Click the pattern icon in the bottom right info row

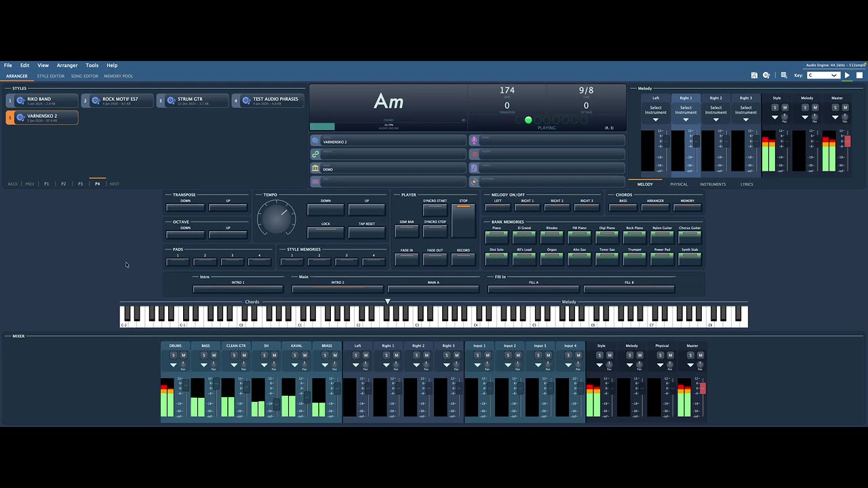click(x=474, y=181)
